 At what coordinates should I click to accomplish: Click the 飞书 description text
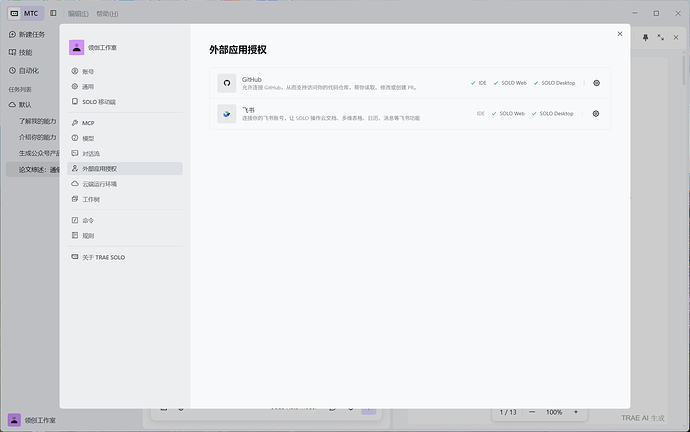[331, 118]
